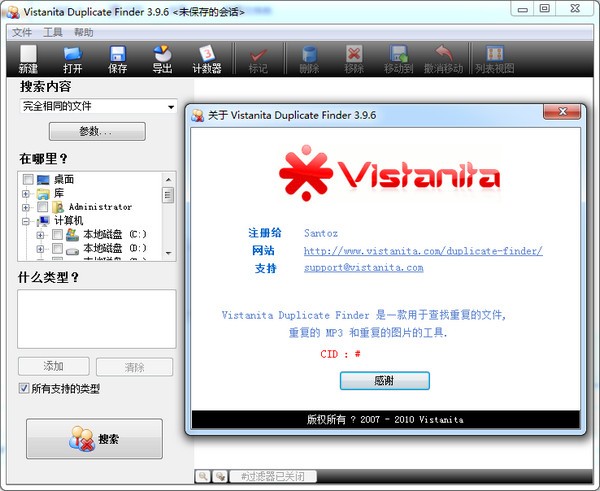
Task: Open the vistanita.com duplicate-finder link
Action: 423,251
